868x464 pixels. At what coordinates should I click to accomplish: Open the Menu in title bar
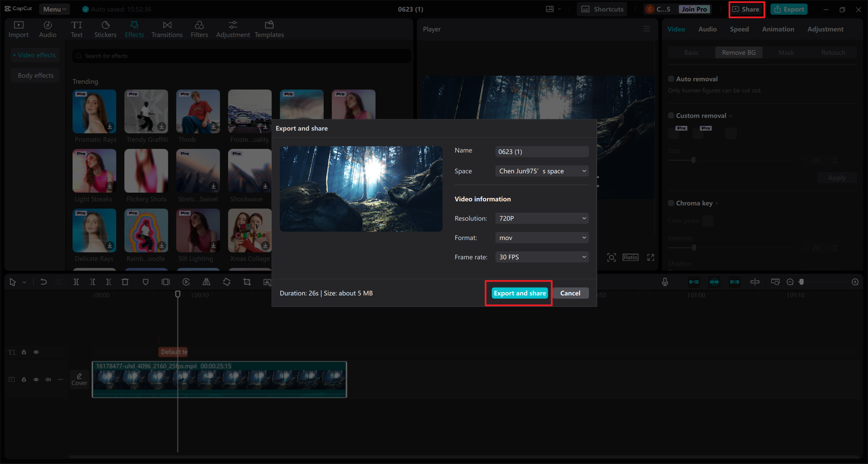[x=54, y=9]
